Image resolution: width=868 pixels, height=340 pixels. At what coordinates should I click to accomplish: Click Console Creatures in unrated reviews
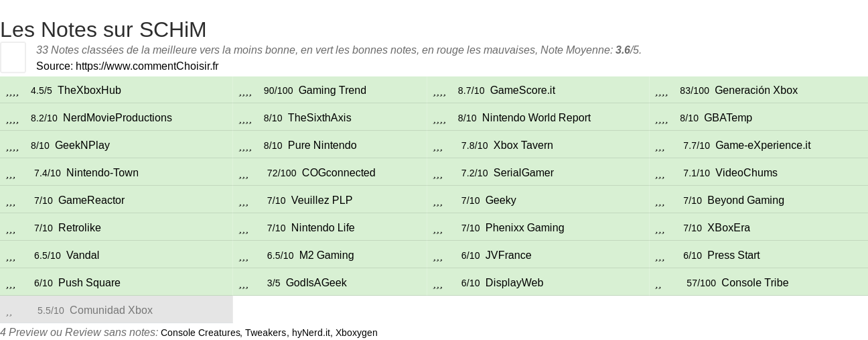200,333
